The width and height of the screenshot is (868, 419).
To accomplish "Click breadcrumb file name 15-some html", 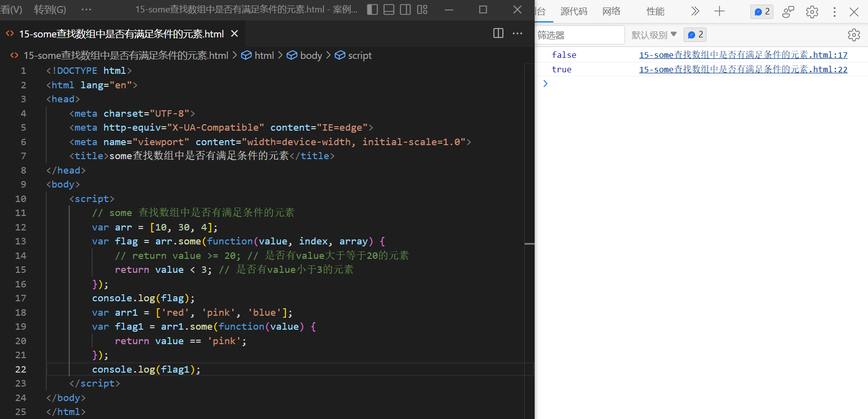I will click(x=126, y=55).
